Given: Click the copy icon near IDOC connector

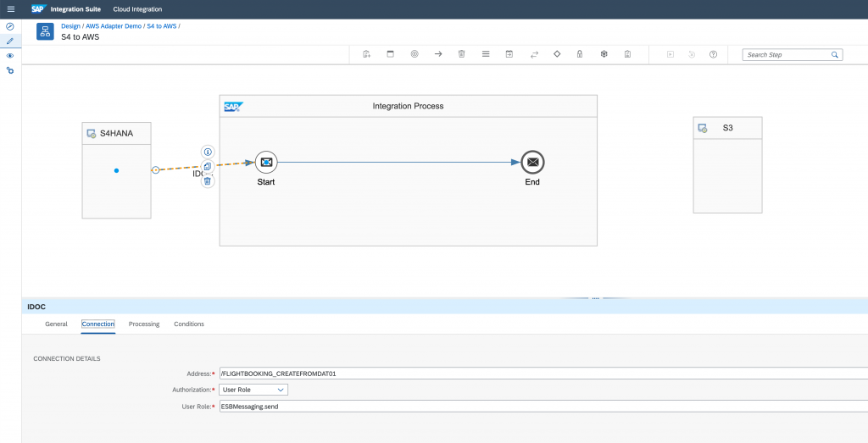Looking at the screenshot, I should coord(208,166).
